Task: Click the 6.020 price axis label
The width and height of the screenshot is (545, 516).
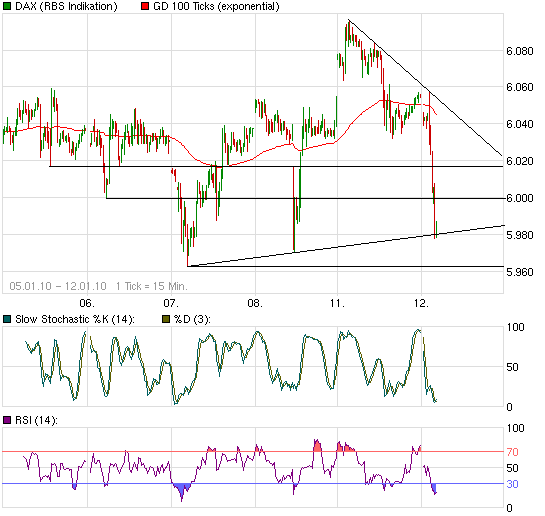Action: (520, 161)
